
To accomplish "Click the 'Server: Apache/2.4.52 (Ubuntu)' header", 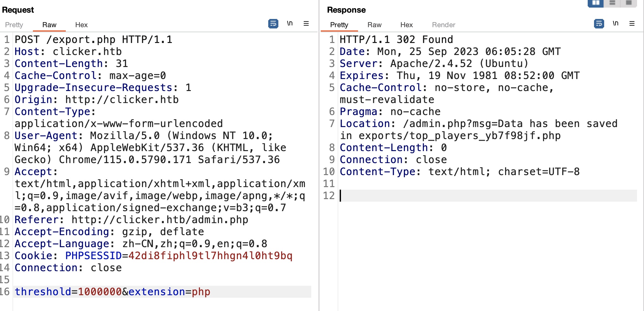I will [434, 64].
